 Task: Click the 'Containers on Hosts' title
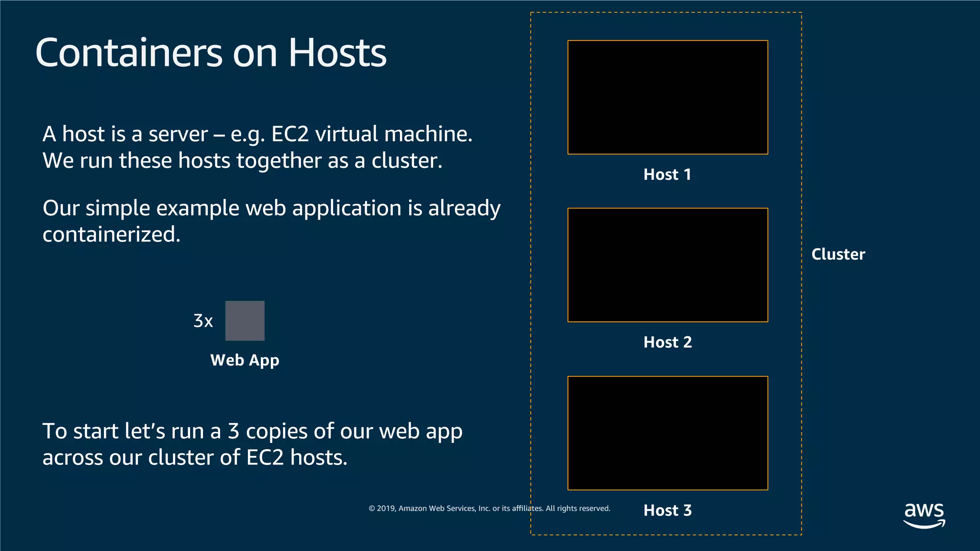pos(211,53)
